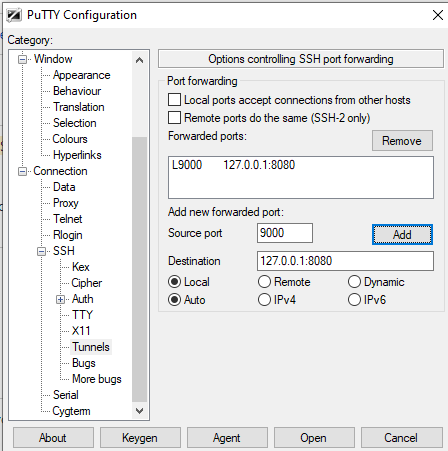The height and width of the screenshot is (451, 448).
Task: Collapse the SSH tree node
Action: pyautogui.click(x=41, y=251)
